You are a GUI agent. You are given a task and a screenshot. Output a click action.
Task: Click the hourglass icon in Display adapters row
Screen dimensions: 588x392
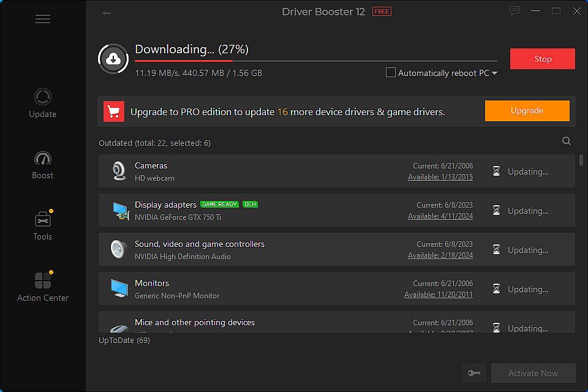pyautogui.click(x=496, y=211)
